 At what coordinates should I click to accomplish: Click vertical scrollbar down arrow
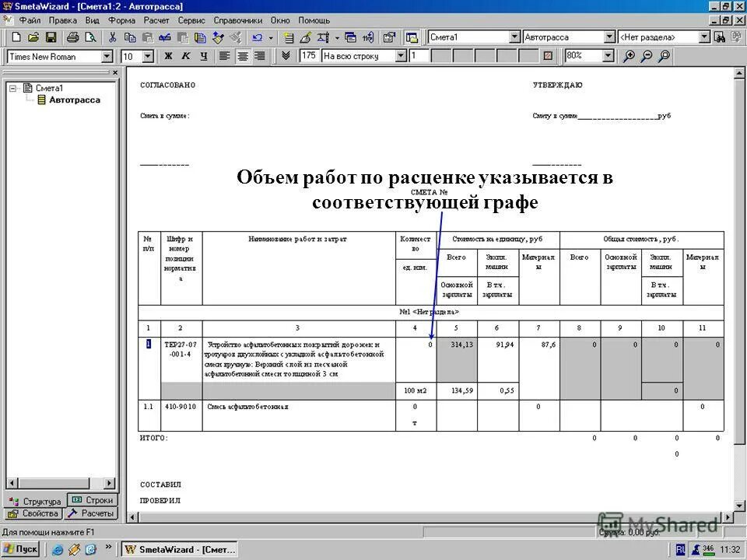pos(739,506)
